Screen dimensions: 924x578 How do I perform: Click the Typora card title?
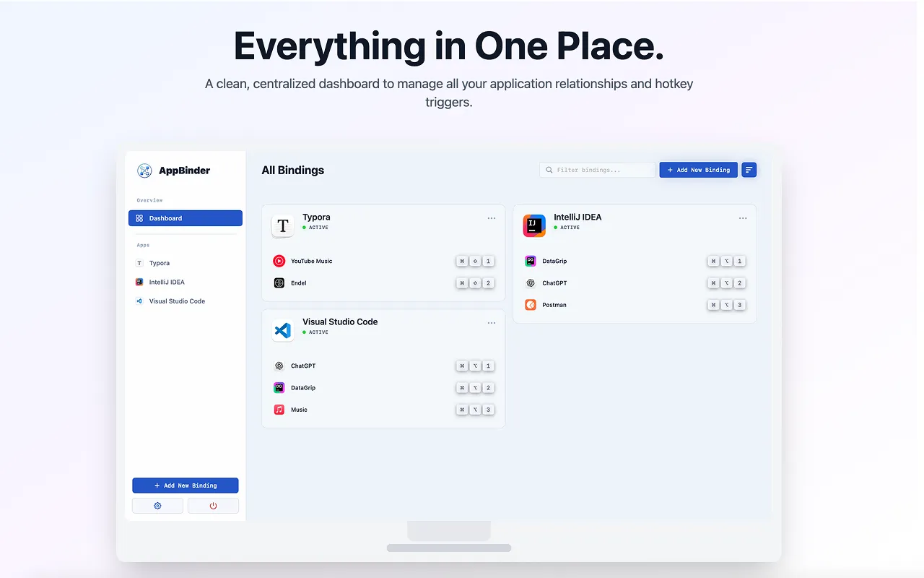[x=316, y=217]
